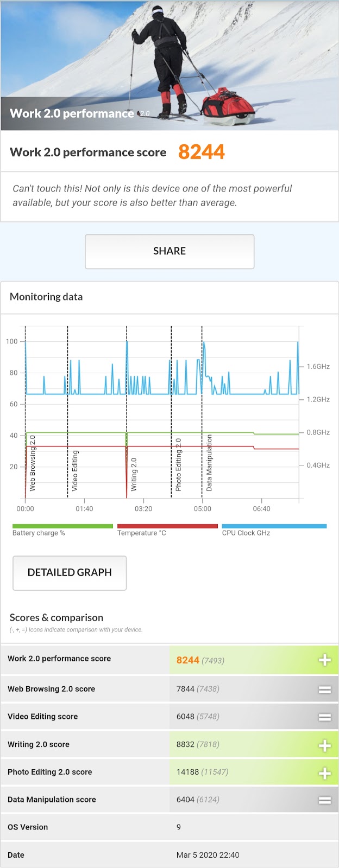Click 'Video Editing score' row label
The image size is (339, 868).
pos(42,717)
